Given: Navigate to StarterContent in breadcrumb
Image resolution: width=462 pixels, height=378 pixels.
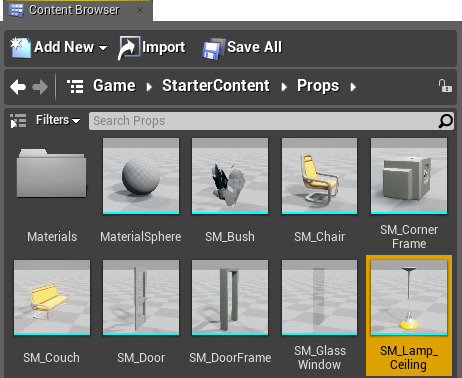Looking at the screenshot, I should point(216,86).
